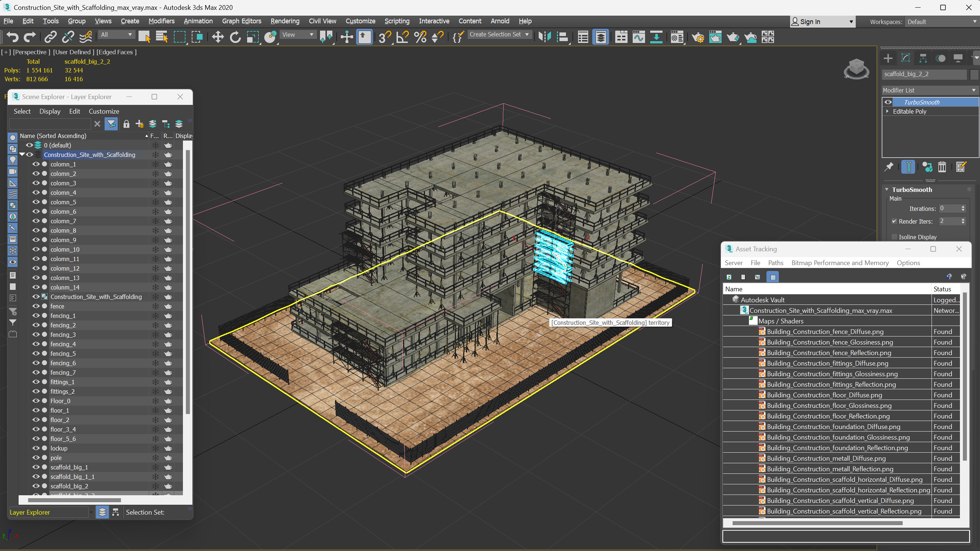Open Render Setup teapot icon
The image size is (980, 551).
coord(698,37)
